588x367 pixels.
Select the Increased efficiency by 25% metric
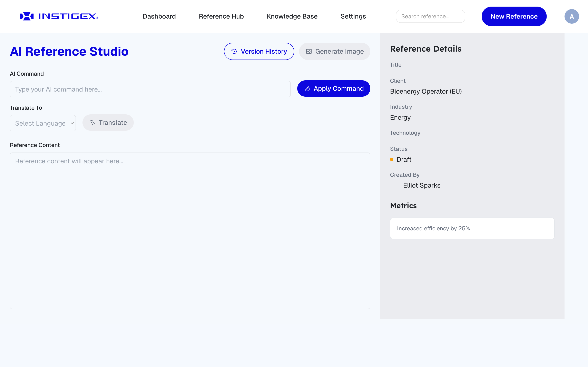pyautogui.click(x=472, y=228)
